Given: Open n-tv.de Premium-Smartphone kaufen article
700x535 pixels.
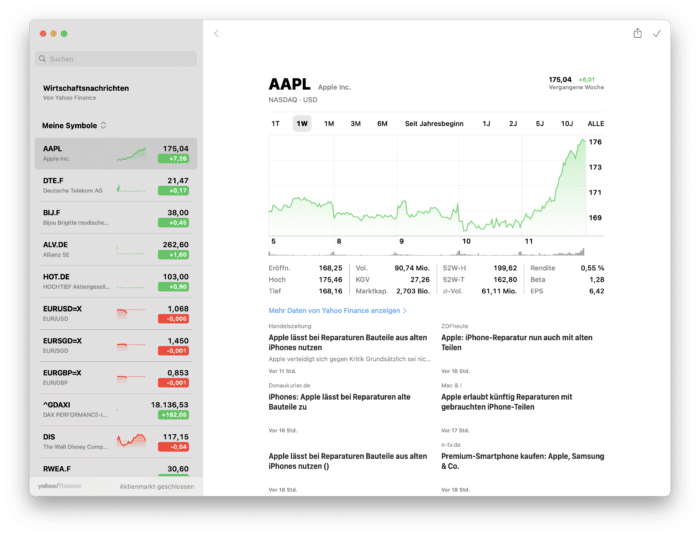Looking at the screenshot, I should point(522,467).
